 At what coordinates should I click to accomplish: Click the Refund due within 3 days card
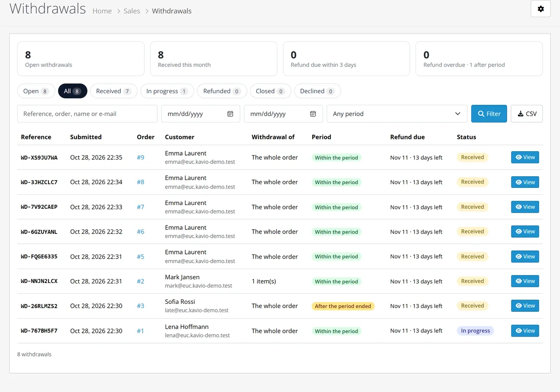pos(346,59)
